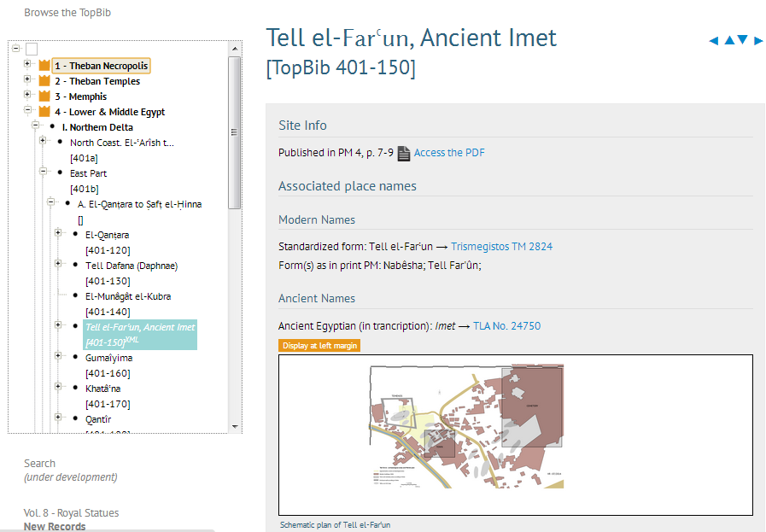Click the down navigation arrow icon
The image size is (766, 532).
[742, 40]
